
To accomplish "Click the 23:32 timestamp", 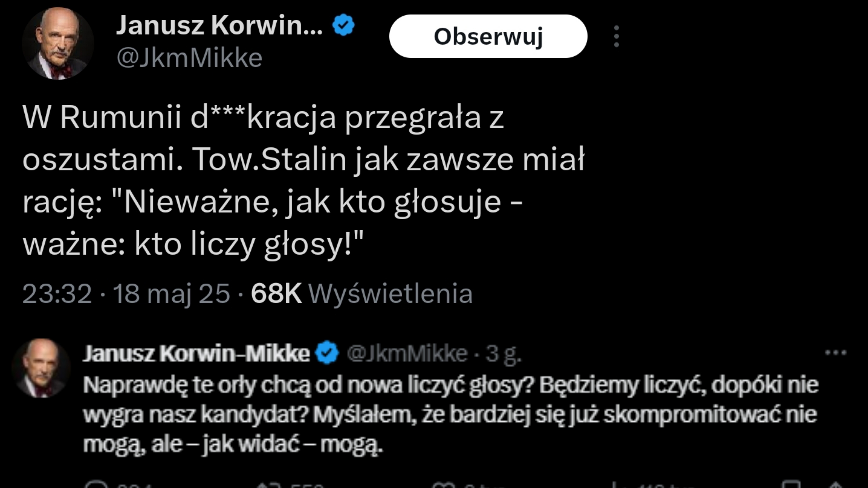I will (x=57, y=293).
